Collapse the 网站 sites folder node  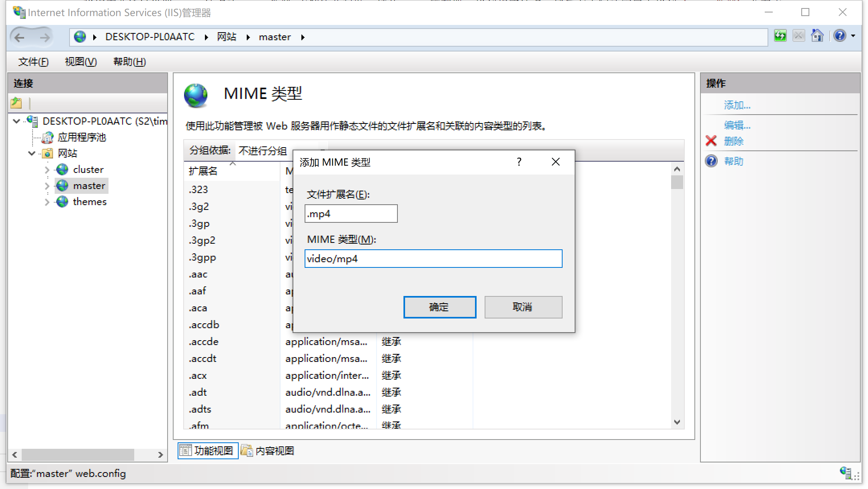coord(32,153)
